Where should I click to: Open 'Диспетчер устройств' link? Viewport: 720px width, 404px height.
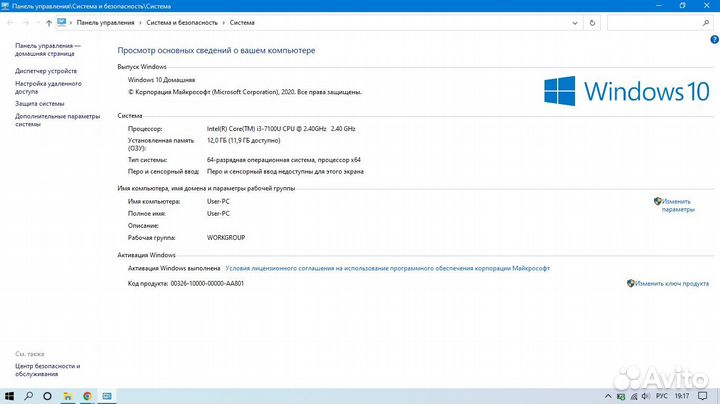tap(46, 71)
